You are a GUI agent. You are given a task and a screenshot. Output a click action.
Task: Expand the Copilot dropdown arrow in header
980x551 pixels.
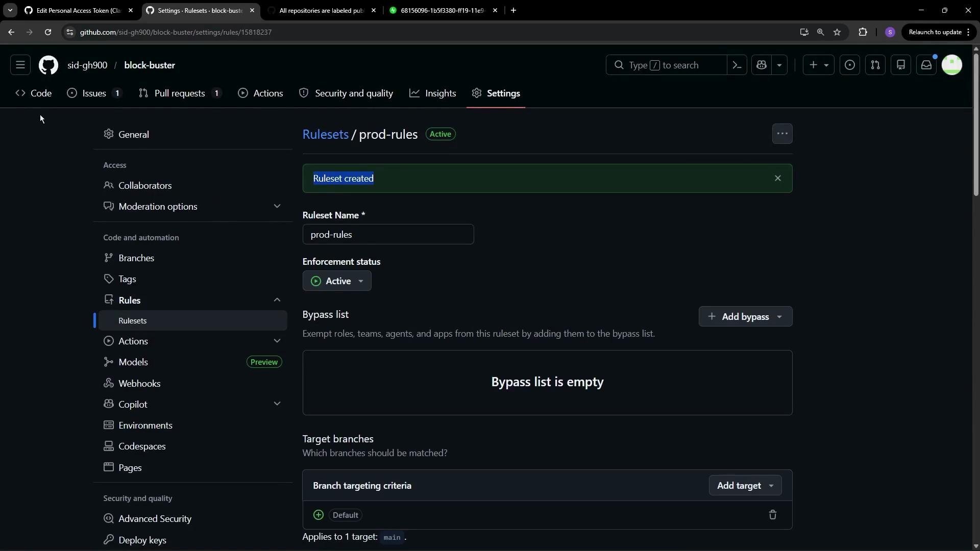pyautogui.click(x=779, y=65)
